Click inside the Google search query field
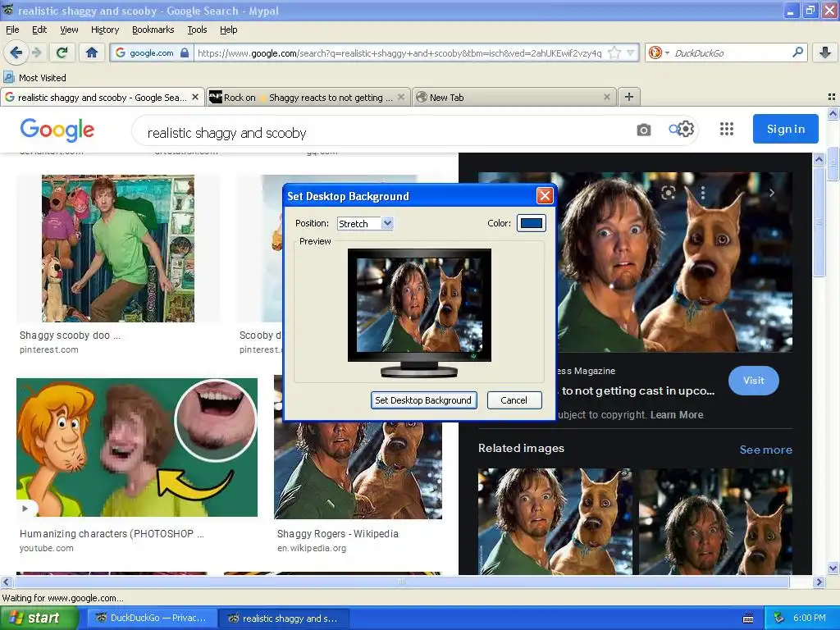The image size is (840, 630). [x=386, y=133]
